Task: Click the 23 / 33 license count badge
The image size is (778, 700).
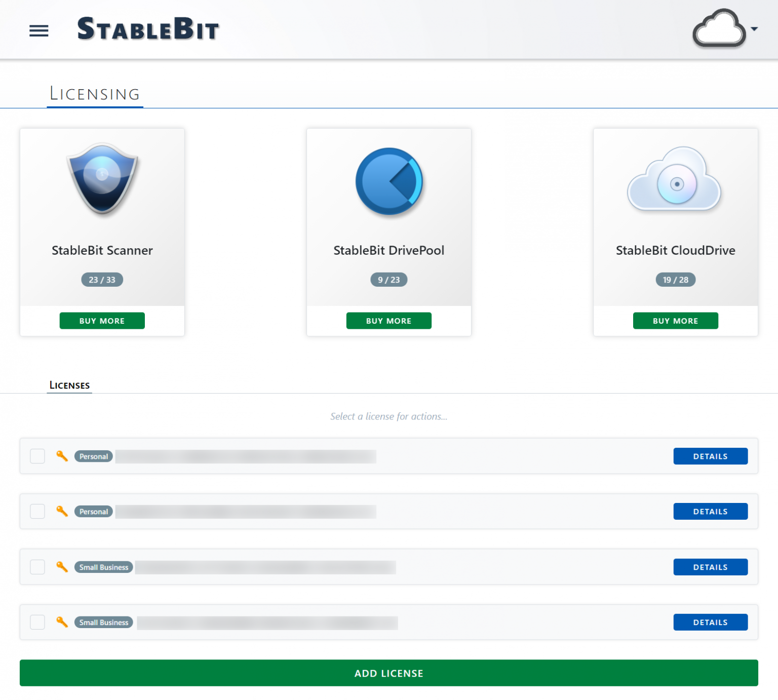Action: [102, 279]
